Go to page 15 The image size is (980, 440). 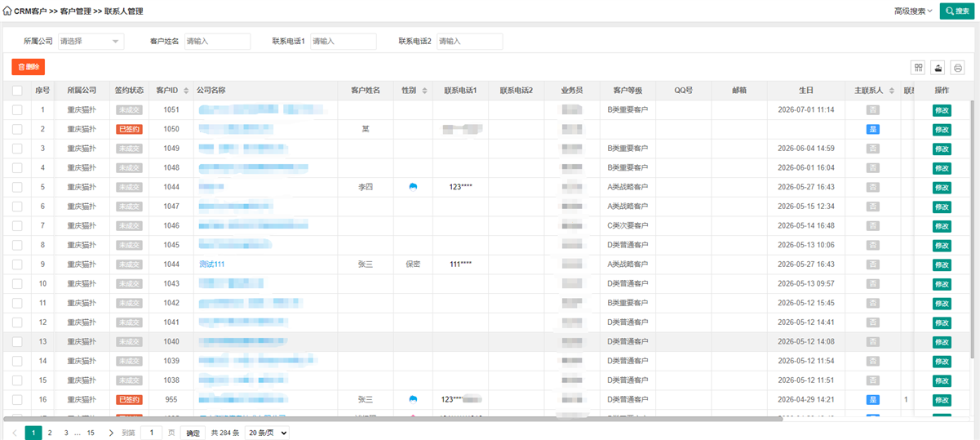pos(91,433)
